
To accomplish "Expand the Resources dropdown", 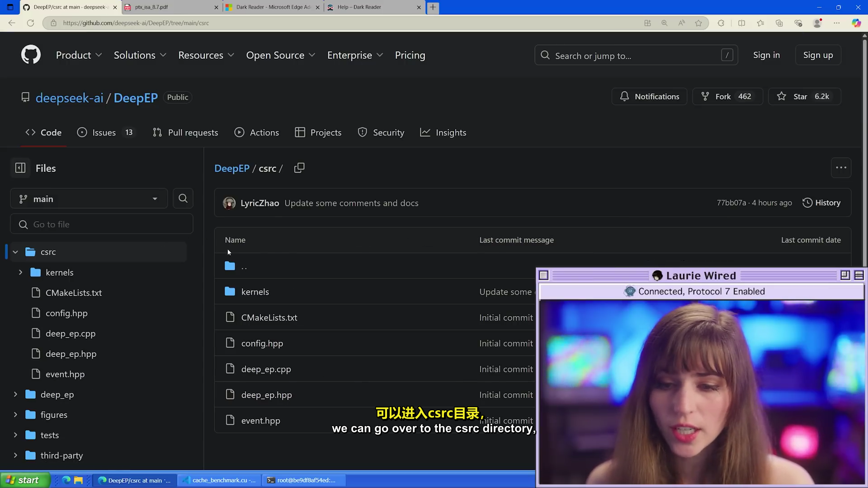I will tap(206, 55).
